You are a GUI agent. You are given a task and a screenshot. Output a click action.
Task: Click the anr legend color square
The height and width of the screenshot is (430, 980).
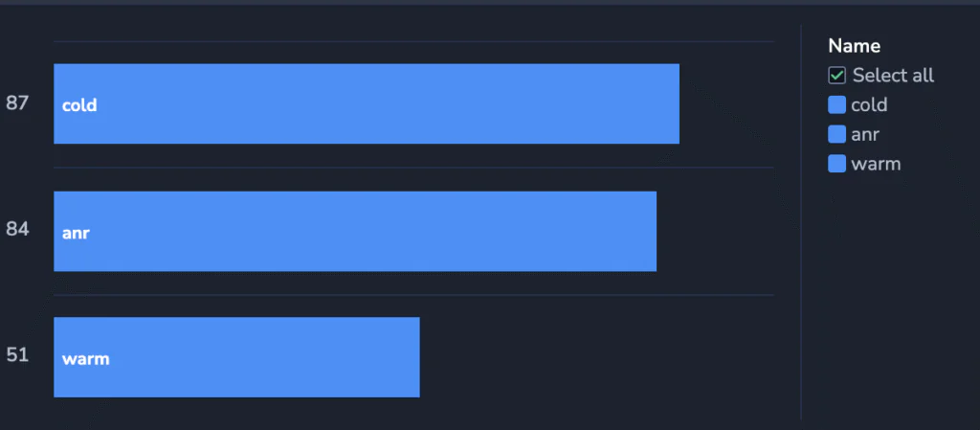(836, 134)
